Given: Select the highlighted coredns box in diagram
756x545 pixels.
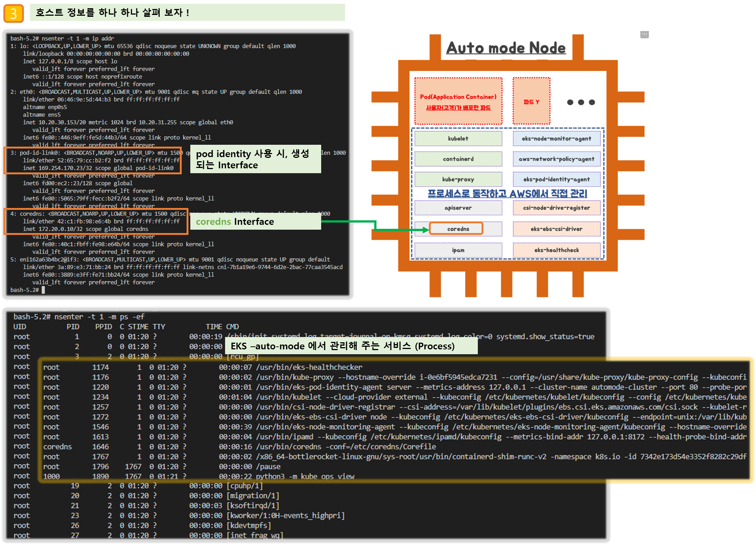Looking at the screenshot, I should point(456,229).
